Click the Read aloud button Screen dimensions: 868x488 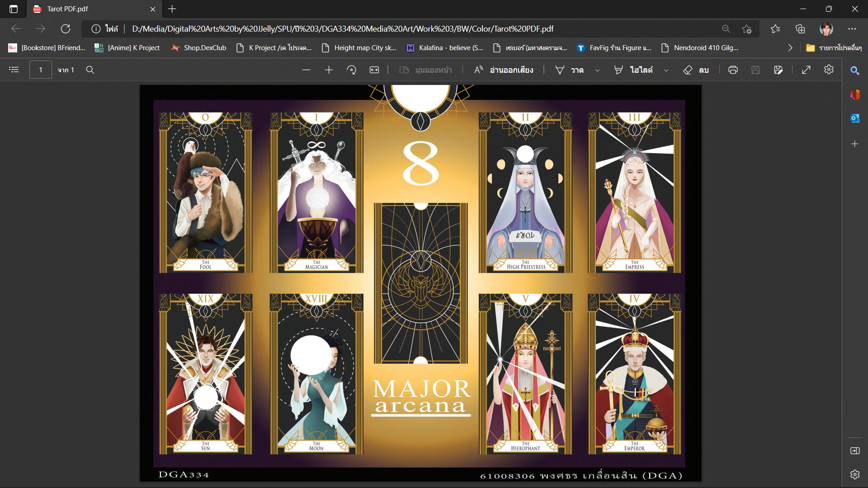click(504, 70)
